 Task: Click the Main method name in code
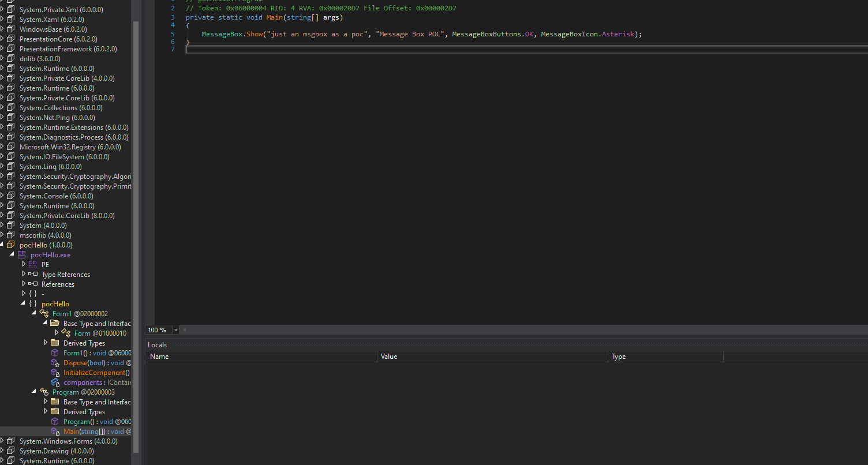tap(274, 17)
